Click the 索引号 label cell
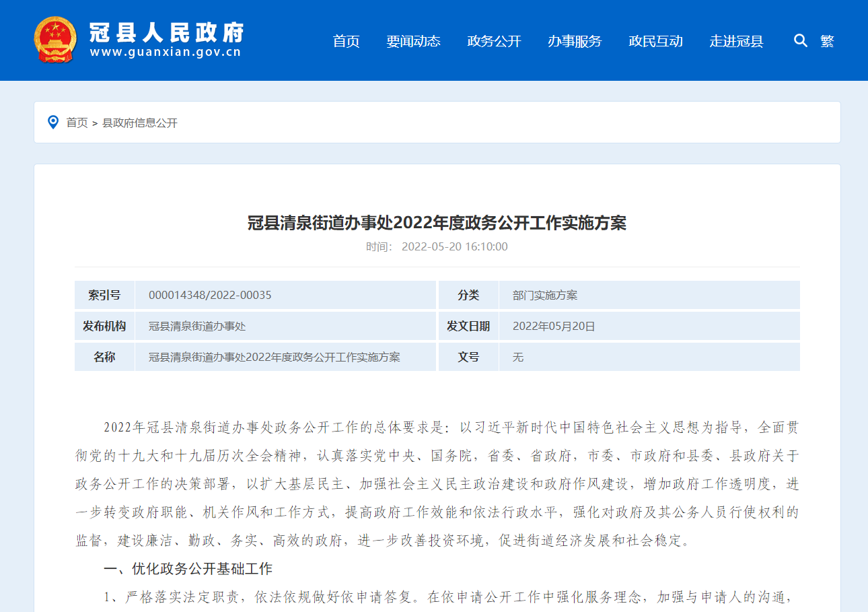The height and width of the screenshot is (612, 868). [x=104, y=295]
